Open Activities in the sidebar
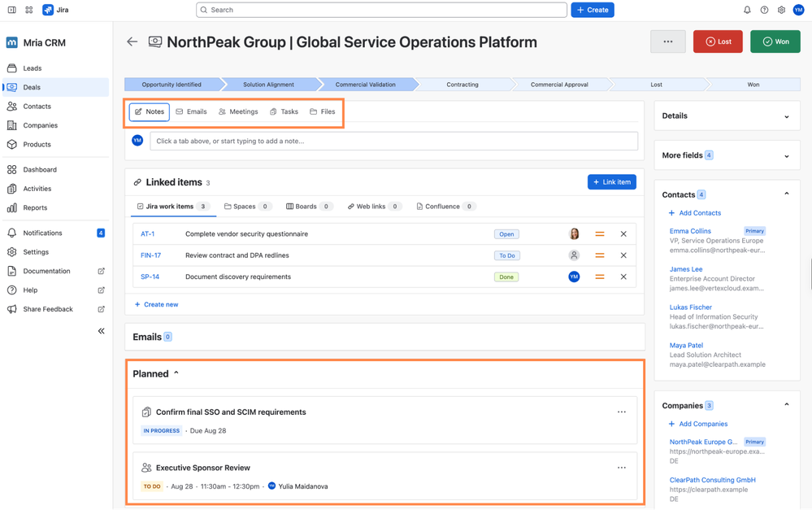This screenshot has width=812, height=510. [56, 189]
